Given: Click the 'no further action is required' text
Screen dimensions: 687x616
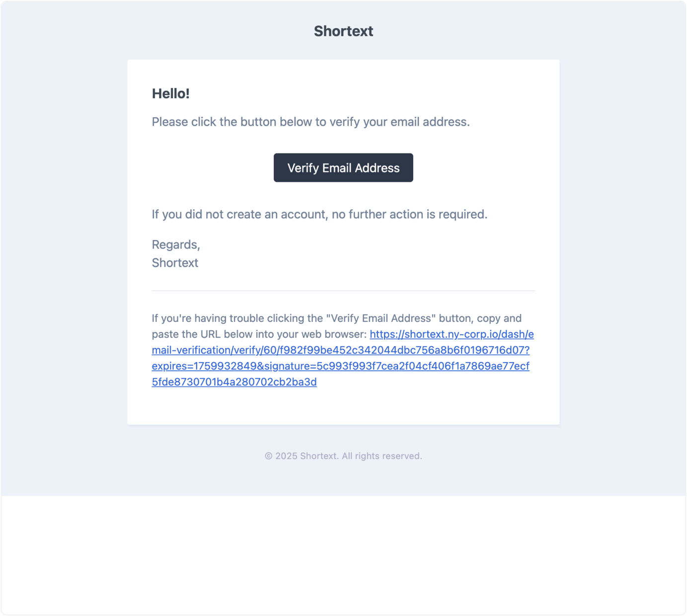Looking at the screenshot, I should 320,214.
